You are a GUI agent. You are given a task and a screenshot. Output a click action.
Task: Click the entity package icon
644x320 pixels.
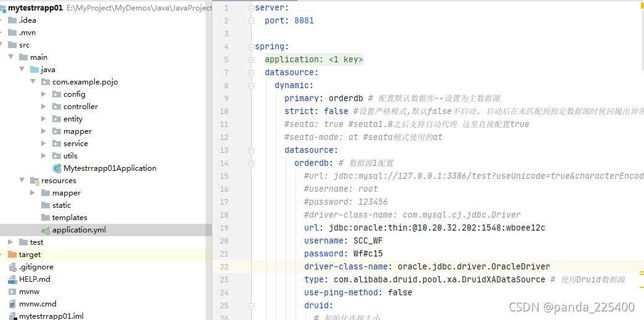click(56, 119)
